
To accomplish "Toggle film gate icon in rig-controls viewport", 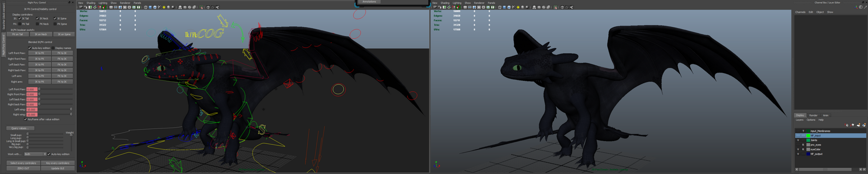I will [x=116, y=7].
